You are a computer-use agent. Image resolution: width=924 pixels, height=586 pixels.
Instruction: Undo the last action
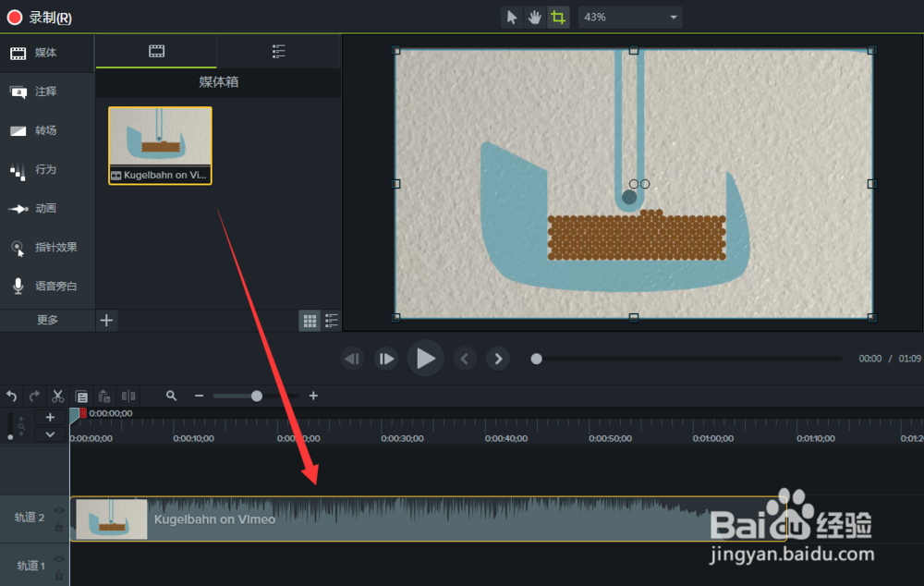coord(11,396)
